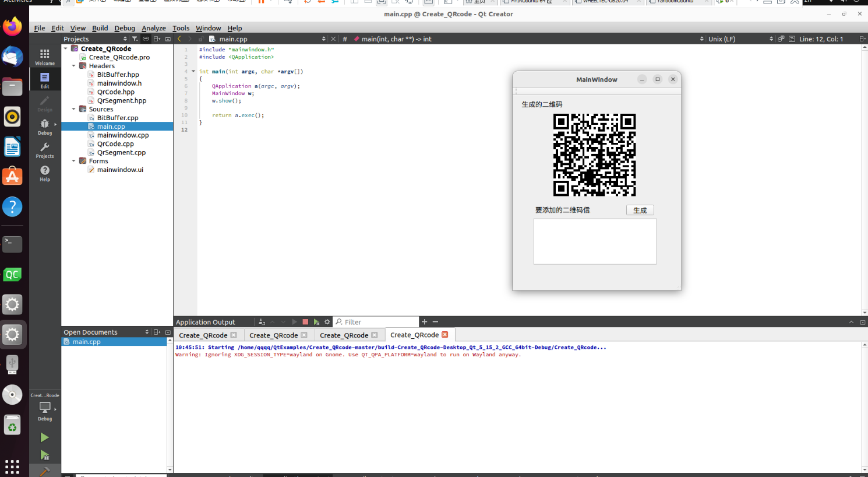Zoom out the Application Output text
This screenshot has width=868, height=477.
tap(435, 322)
